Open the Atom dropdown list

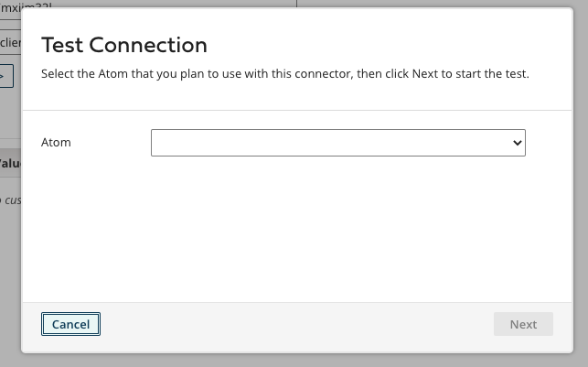pos(337,143)
